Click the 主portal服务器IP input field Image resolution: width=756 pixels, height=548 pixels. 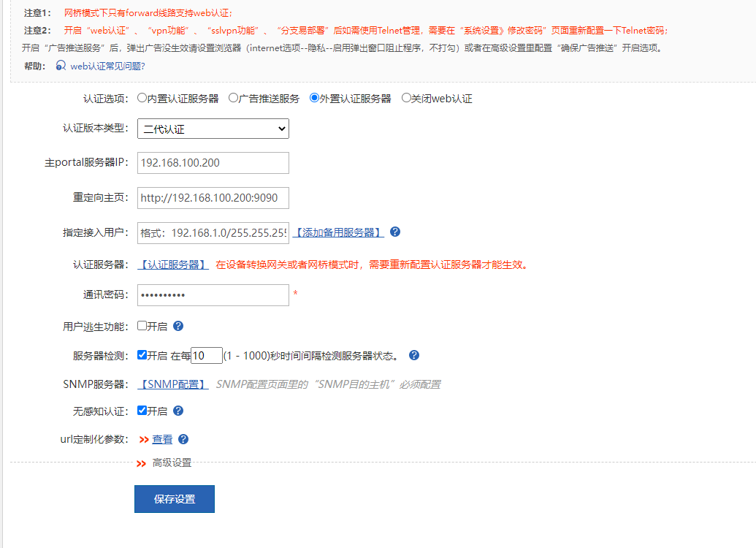pos(213,162)
